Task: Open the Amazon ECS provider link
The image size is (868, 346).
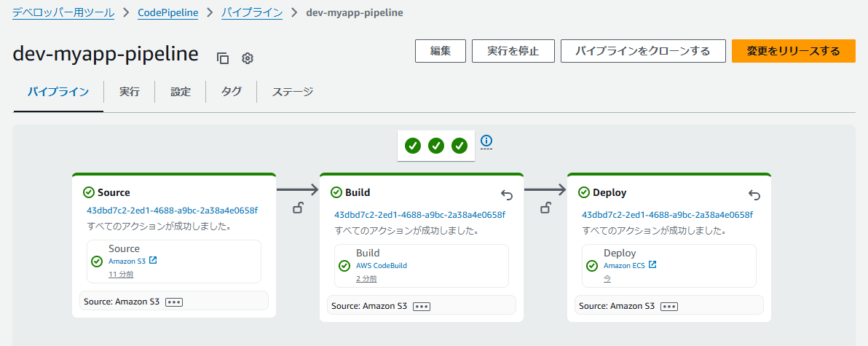Action: 625,265
